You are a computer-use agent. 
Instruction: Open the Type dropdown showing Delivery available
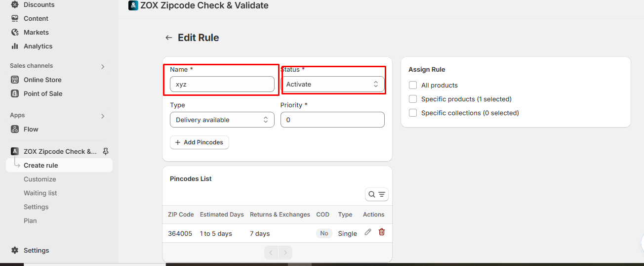point(222,120)
